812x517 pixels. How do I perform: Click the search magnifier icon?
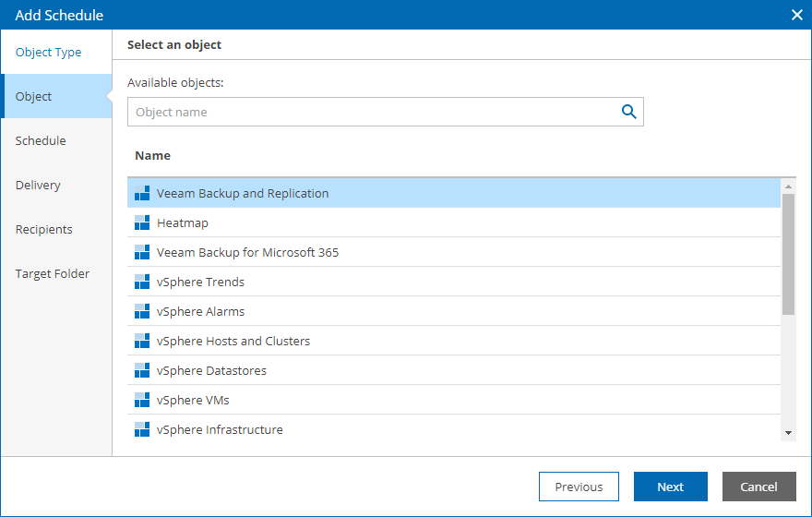click(x=628, y=112)
